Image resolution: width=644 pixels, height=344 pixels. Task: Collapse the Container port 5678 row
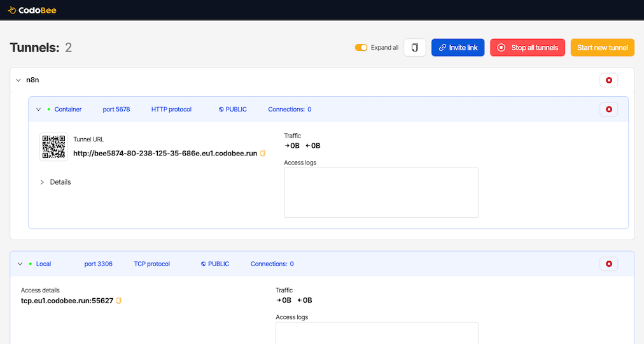click(x=38, y=110)
